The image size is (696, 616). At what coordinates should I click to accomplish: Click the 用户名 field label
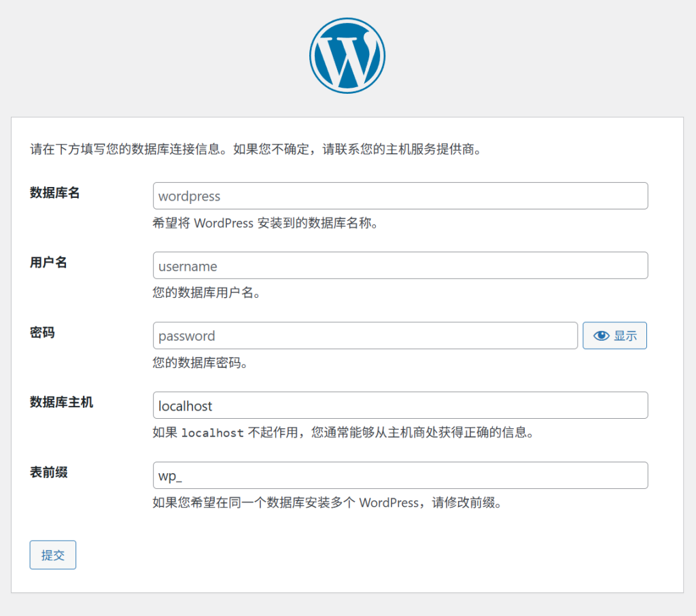pos(49,262)
